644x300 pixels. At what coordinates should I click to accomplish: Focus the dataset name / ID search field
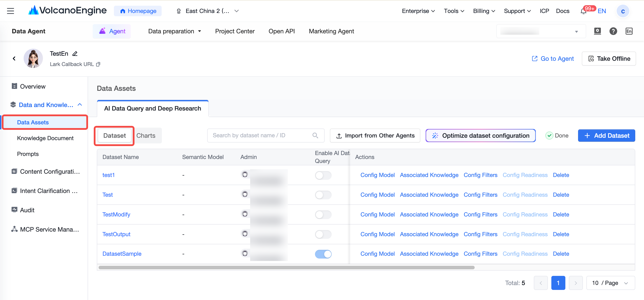(266, 135)
